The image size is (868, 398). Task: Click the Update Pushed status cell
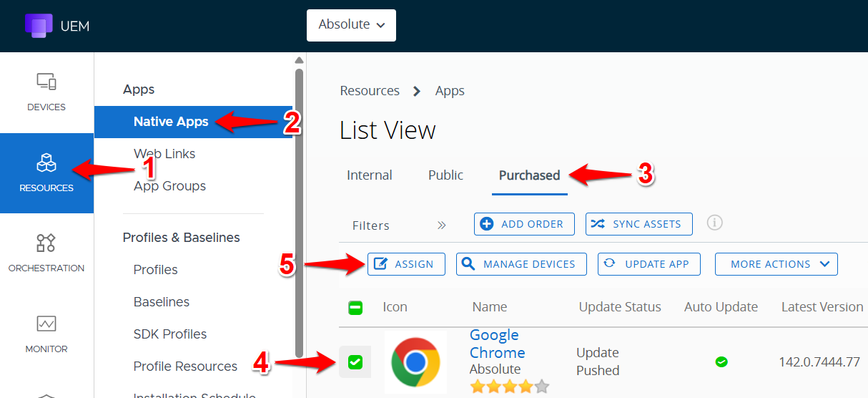(598, 361)
